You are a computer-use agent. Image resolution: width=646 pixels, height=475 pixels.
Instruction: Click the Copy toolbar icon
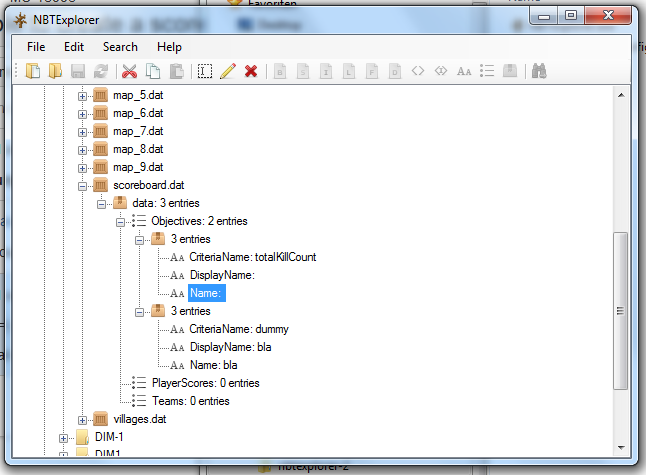click(153, 71)
